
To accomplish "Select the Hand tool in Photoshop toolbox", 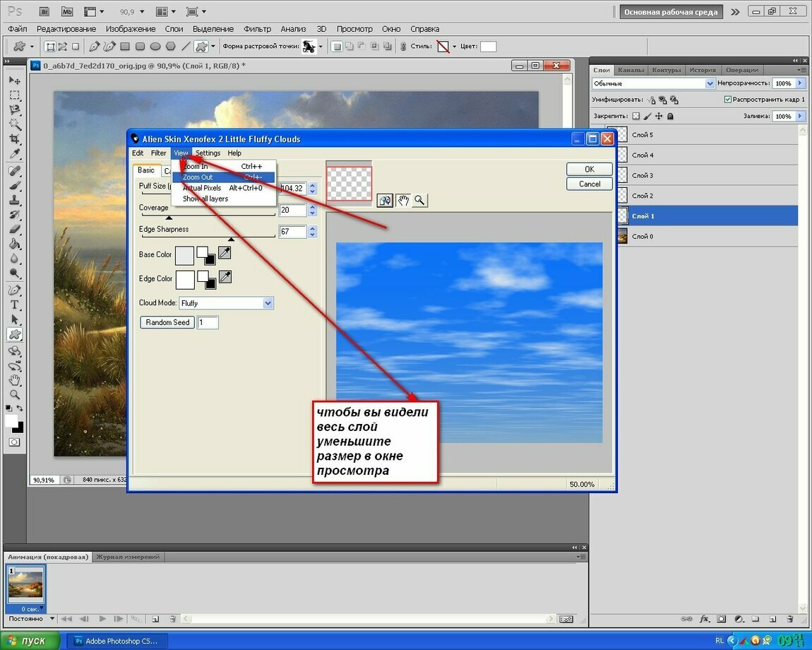I will coord(15,381).
